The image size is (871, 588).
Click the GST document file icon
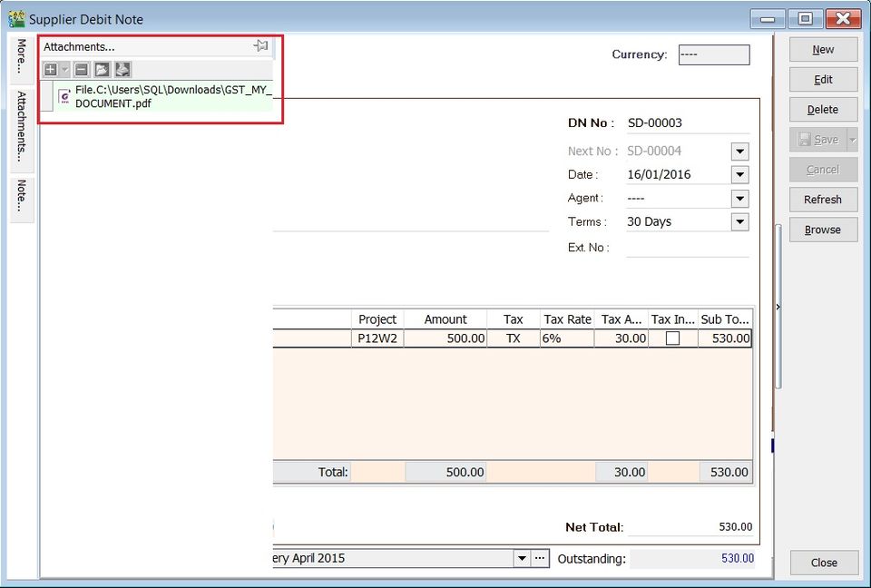tap(64, 96)
